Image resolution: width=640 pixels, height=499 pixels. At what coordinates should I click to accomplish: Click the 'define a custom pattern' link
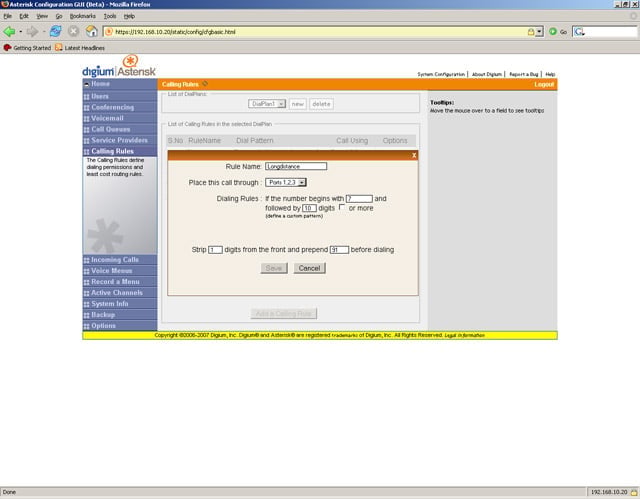pyautogui.click(x=294, y=216)
